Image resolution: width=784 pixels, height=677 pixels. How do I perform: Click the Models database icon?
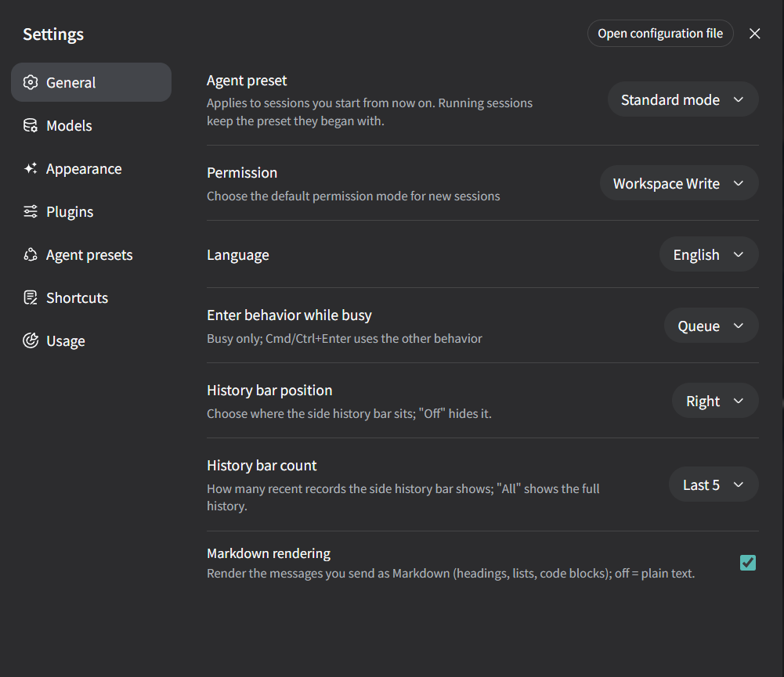(x=31, y=125)
